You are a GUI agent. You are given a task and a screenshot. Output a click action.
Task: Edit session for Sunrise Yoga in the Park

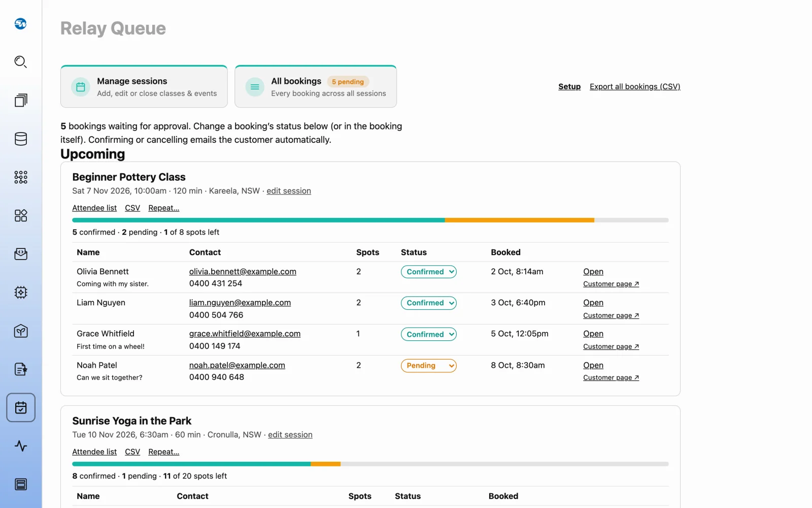[290, 435]
